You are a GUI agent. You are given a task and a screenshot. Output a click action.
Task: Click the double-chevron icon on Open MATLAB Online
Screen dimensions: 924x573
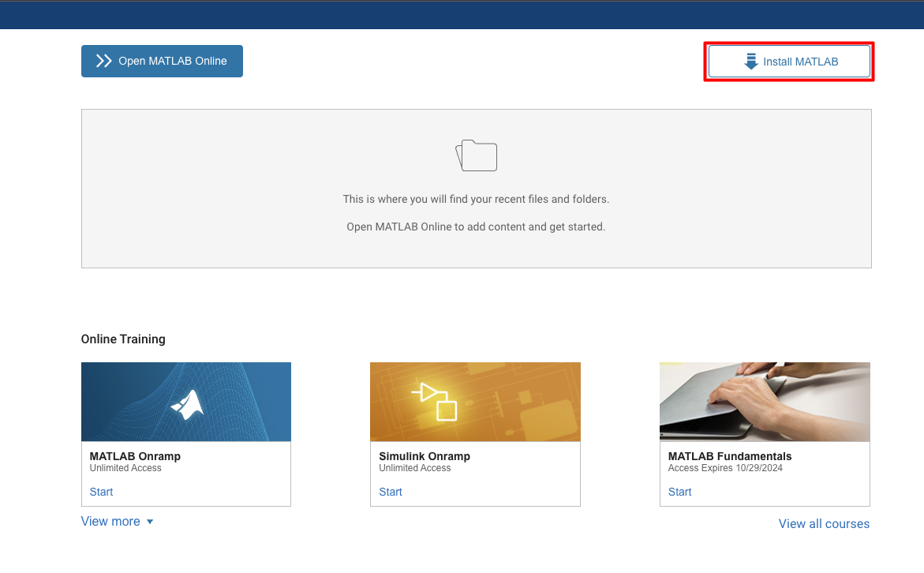103,62
